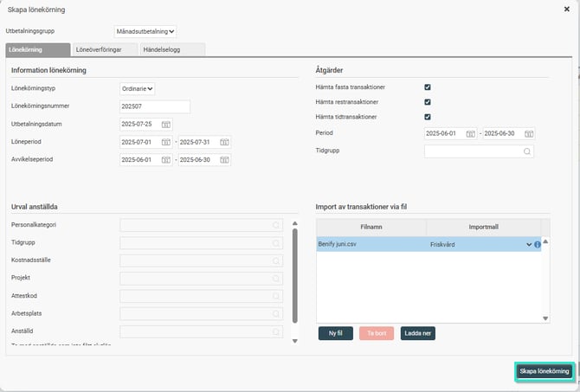Click search icon in Tidgrupp under Åtgärder

[x=526, y=151]
